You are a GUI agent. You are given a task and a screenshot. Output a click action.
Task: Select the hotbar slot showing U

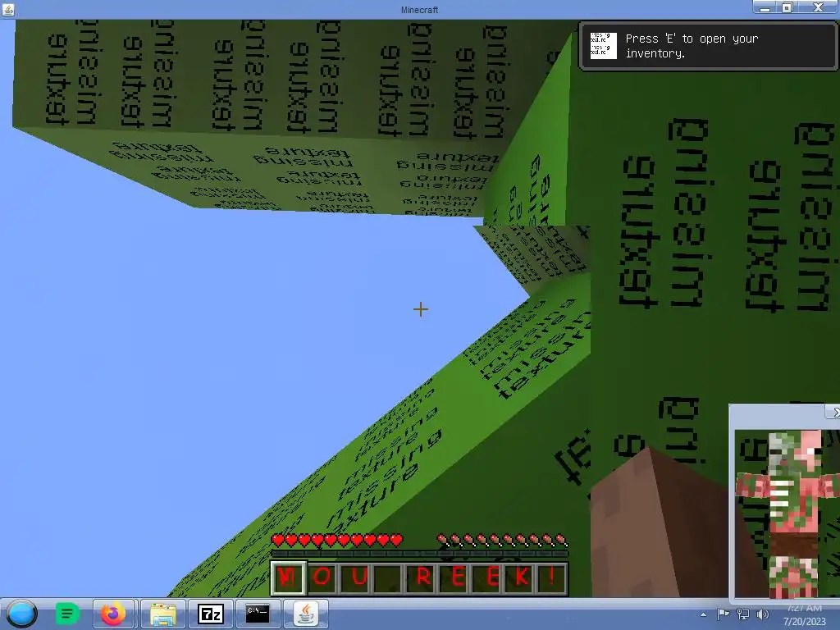click(356, 577)
